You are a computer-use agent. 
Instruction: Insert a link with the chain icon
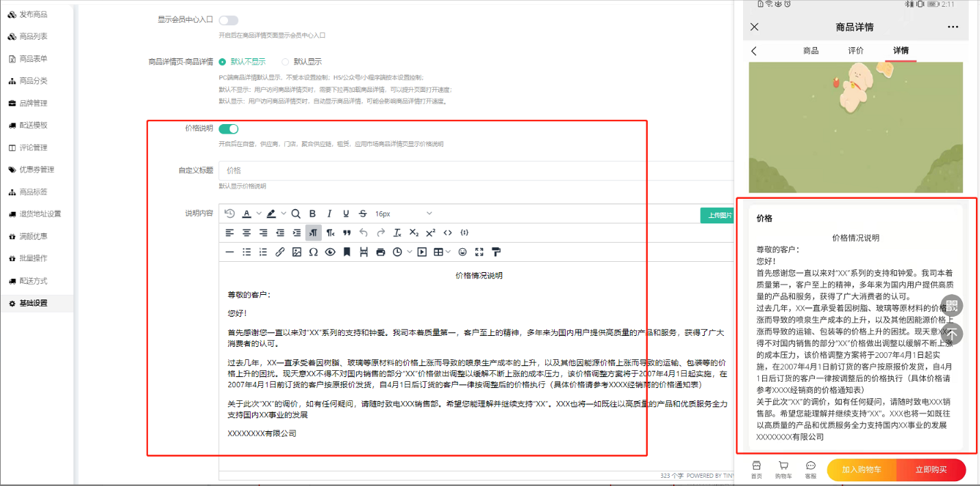tap(280, 252)
